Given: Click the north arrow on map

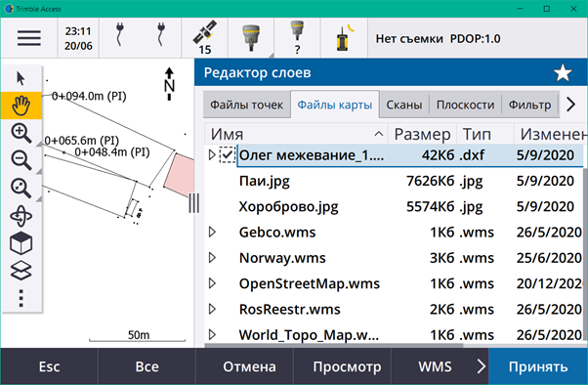Looking at the screenshot, I should 170,84.
